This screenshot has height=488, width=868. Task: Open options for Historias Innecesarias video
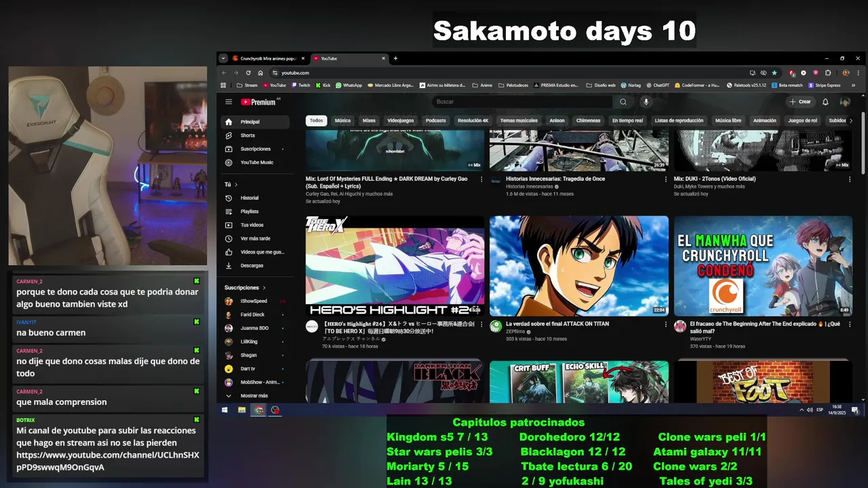click(665, 180)
